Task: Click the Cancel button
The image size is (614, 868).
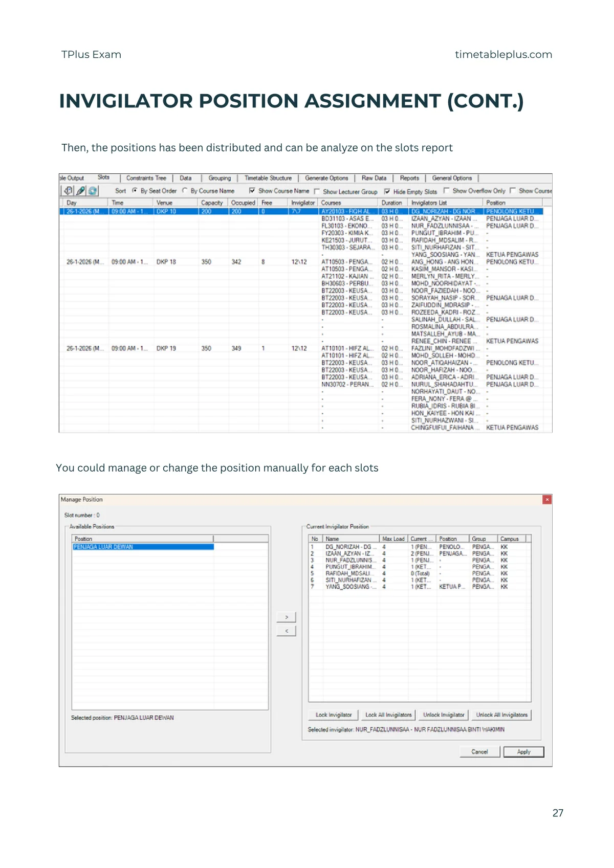Action: pyautogui.click(x=479, y=752)
